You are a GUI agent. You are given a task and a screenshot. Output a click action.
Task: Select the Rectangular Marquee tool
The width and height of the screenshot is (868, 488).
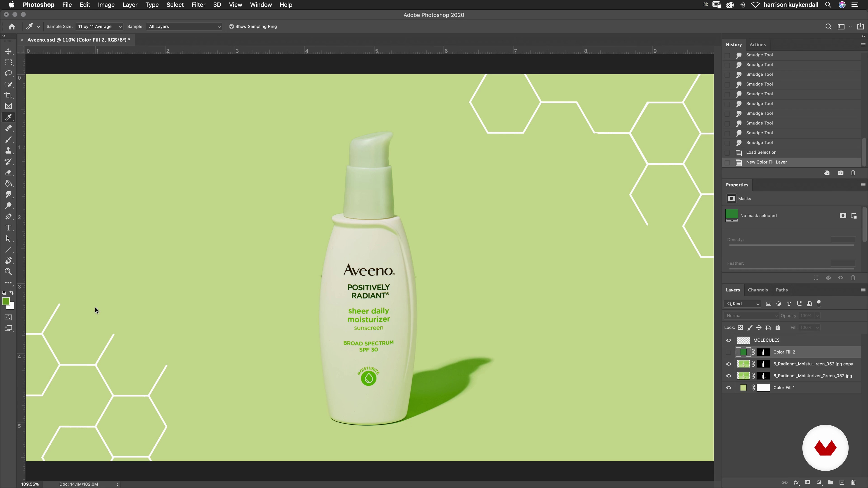tap(8, 63)
